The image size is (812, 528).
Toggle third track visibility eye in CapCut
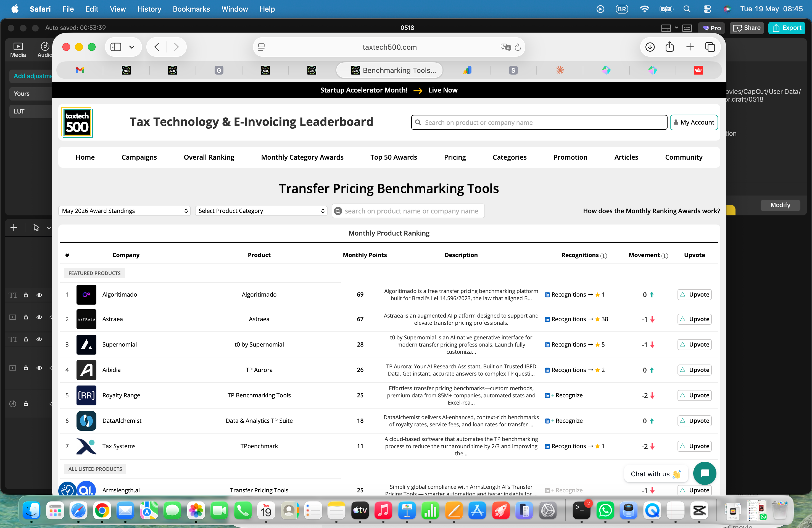pos(39,339)
